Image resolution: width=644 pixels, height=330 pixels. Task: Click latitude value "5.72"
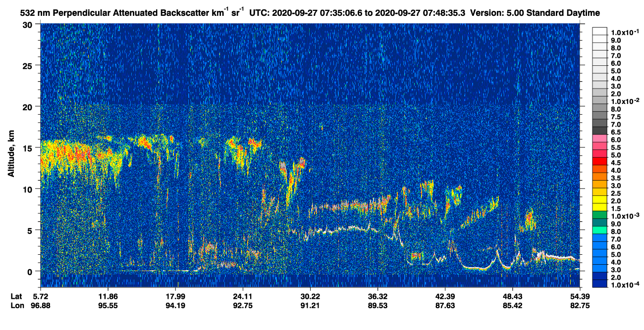(41, 296)
